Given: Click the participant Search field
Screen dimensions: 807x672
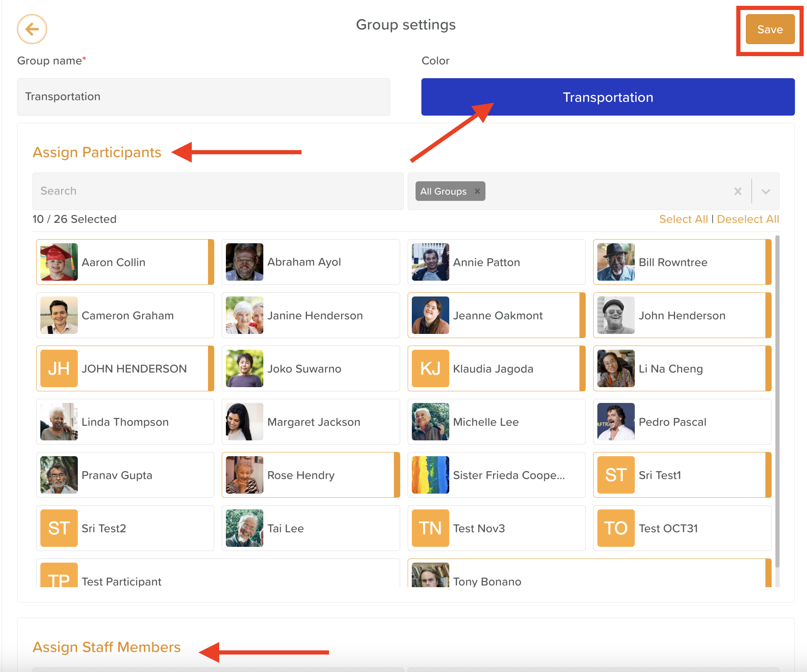Looking at the screenshot, I should (218, 191).
